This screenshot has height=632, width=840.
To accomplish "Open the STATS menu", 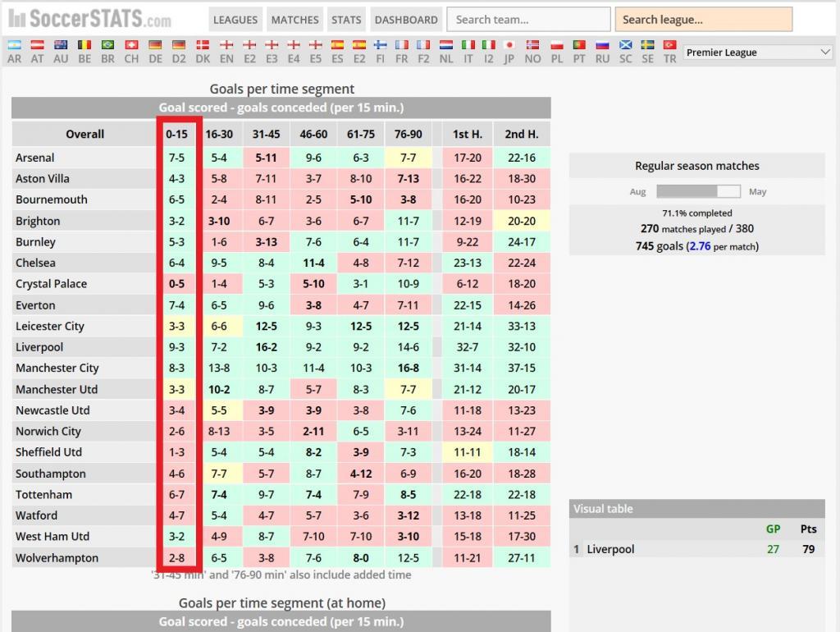I will point(346,20).
